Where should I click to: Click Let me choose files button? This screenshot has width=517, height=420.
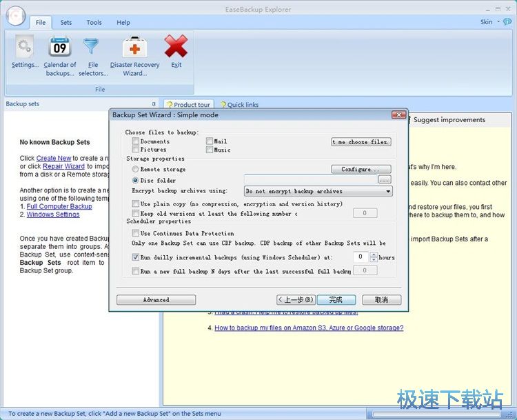tap(361, 142)
